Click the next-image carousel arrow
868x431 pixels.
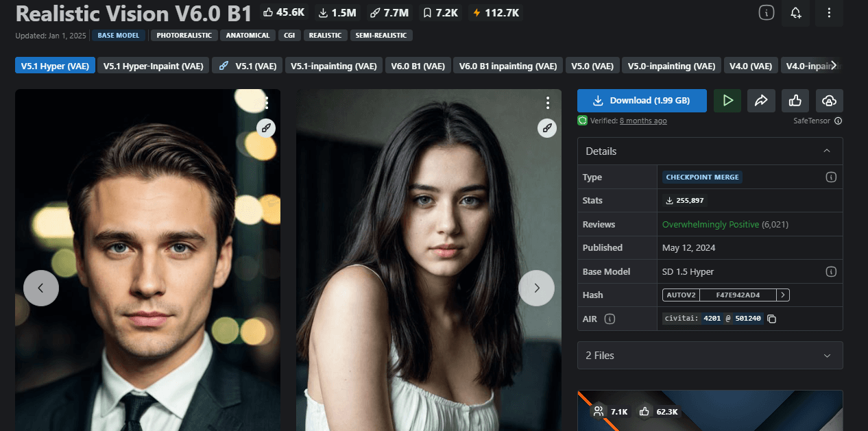[537, 288]
